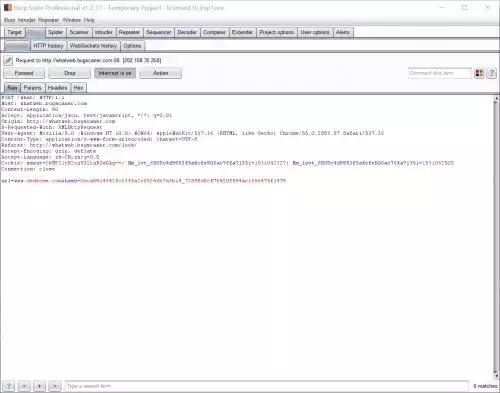Viewport: 500px width, 393px height.
Task: Click the pencil edit target icon
Action: 8,60
